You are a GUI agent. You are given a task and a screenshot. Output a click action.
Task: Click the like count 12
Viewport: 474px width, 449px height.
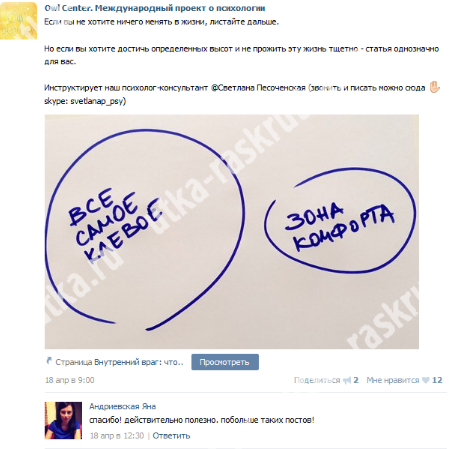pyautogui.click(x=437, y=380)
